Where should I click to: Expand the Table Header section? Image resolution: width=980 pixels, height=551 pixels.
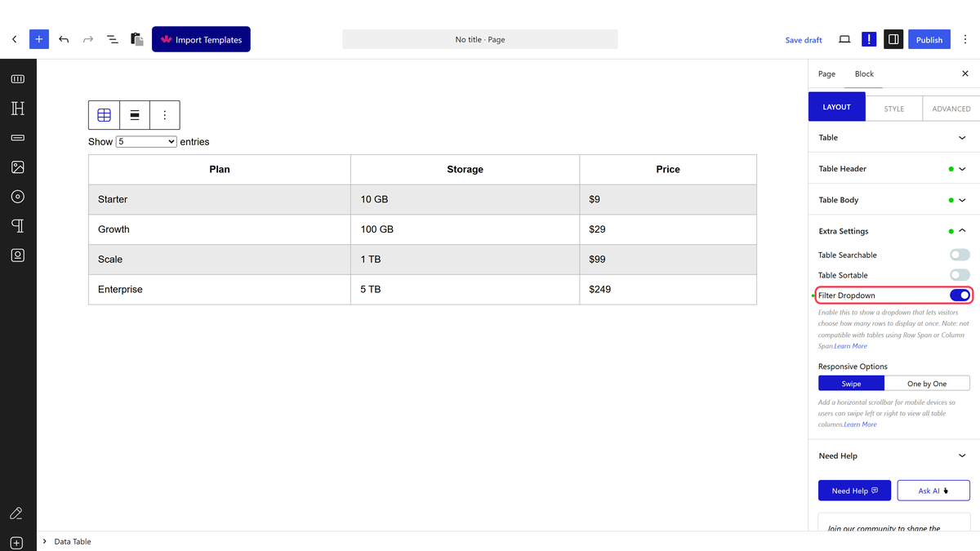pyautogui.click(x=893, y=169)
